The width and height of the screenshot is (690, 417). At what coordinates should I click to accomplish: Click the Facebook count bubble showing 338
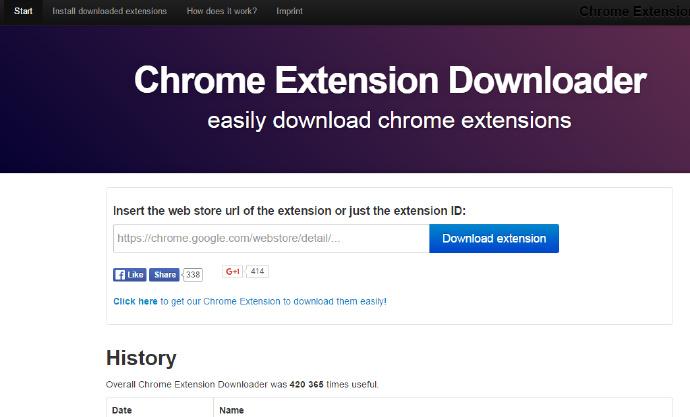coord(193,274)
